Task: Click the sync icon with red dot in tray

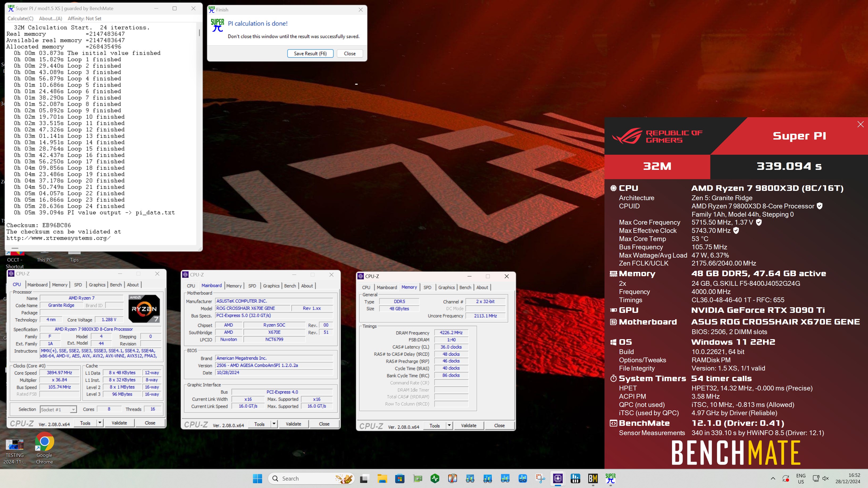Action: [x=786, y=478]
